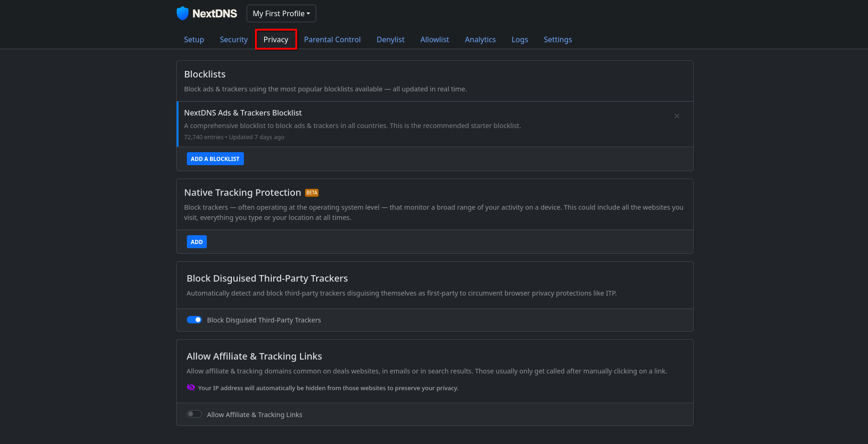Go to the Parental Control tab
The height and width of the screenshot is (444, 868).
[332, 39]
